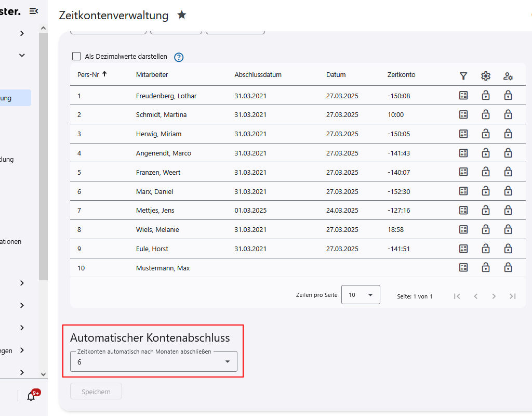Open the user permissions icon in the table header
This screenshot has width=532, height=416.
coord(508,76)
